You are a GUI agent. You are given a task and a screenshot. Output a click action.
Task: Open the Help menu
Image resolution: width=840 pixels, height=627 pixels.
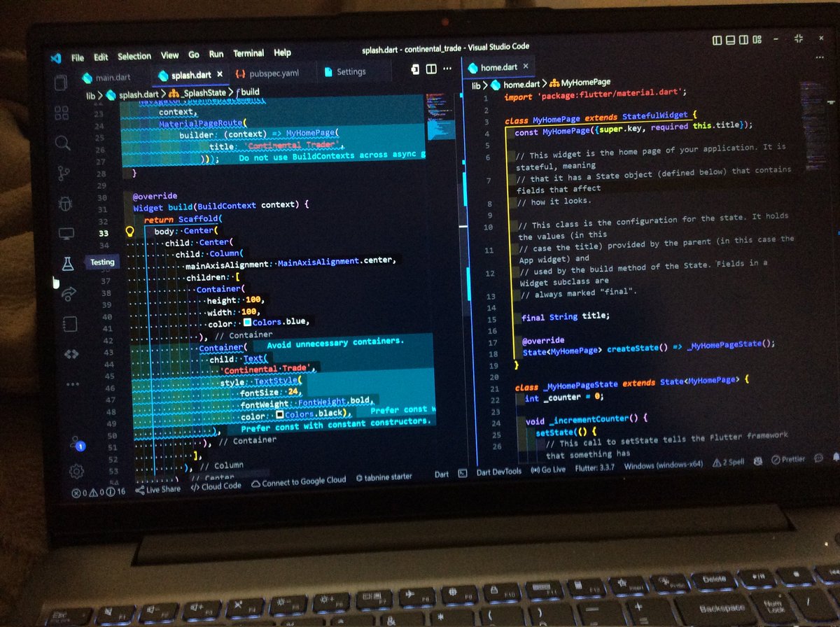click(x=282, y=52)
